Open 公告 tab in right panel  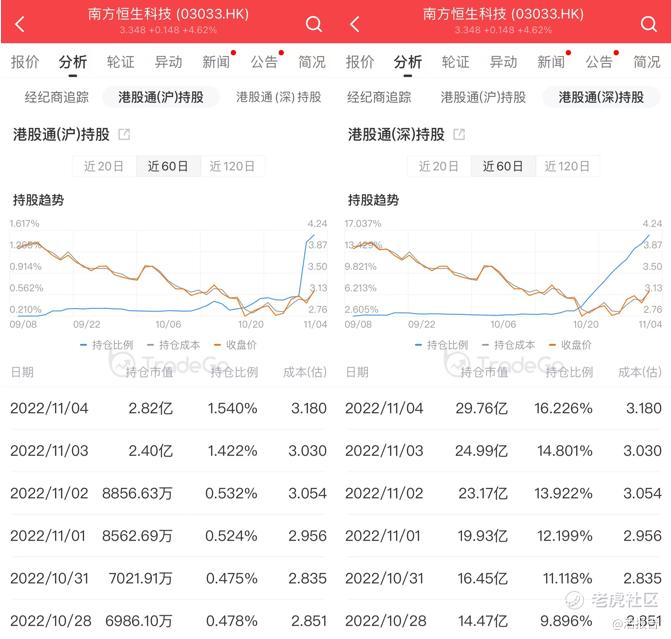tap(599, 62)
